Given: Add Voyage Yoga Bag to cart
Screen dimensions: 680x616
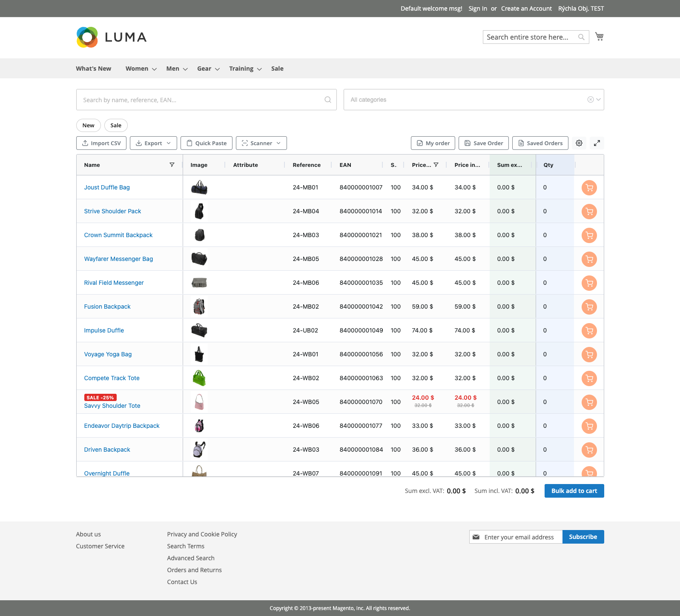Looking at the screenshot, I should pyautogui.click(x=589, y=354).
